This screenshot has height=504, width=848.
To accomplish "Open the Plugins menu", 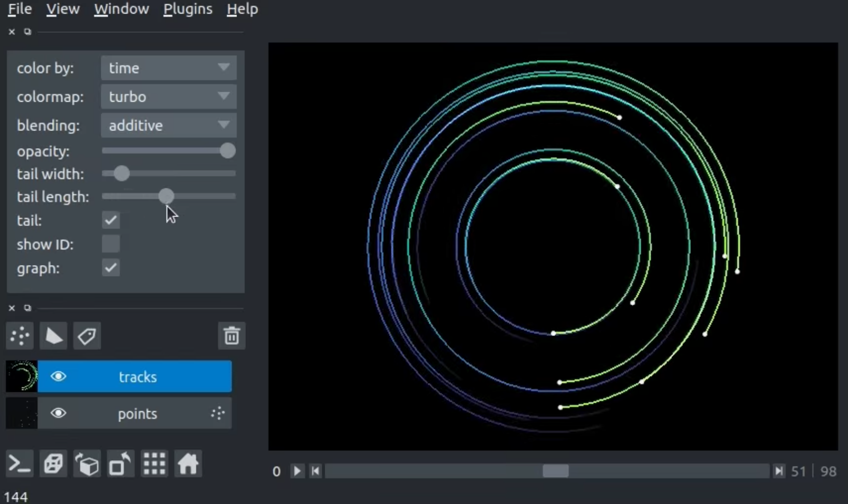I will tap(187, 9).
